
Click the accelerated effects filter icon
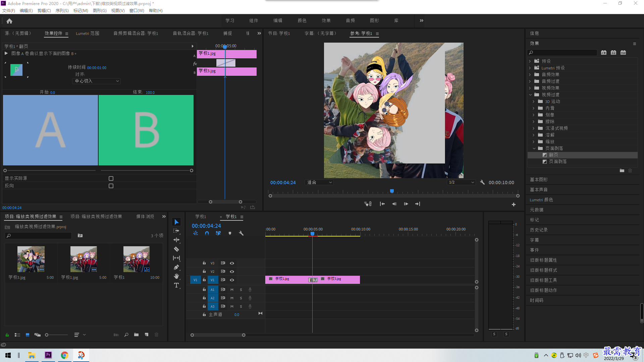tap(604, 53)
